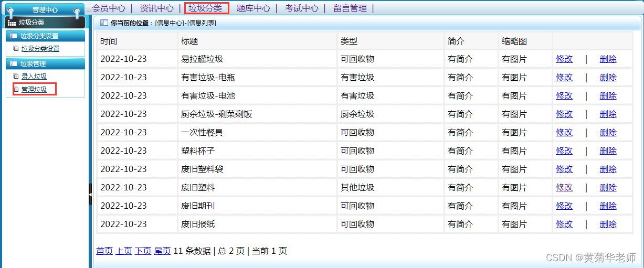Click the 垃圾分类 sidebar title bar
Viewport: 644px width, 268px height.
[45, 22]
